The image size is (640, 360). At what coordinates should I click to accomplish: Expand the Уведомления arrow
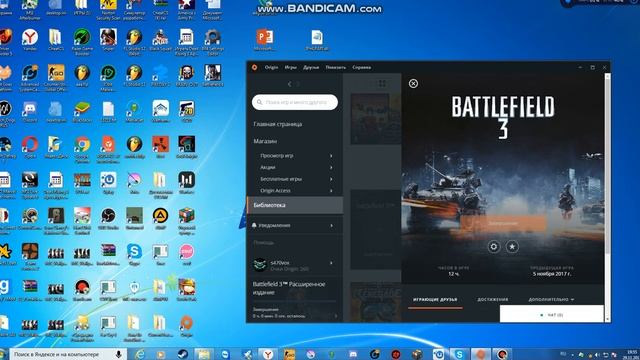pyautogui.click(x=331, y=225)
